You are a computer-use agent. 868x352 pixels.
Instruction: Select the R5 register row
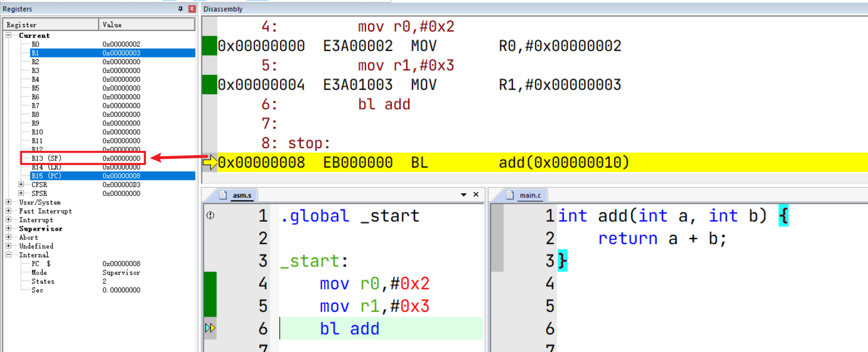point(112,88)
